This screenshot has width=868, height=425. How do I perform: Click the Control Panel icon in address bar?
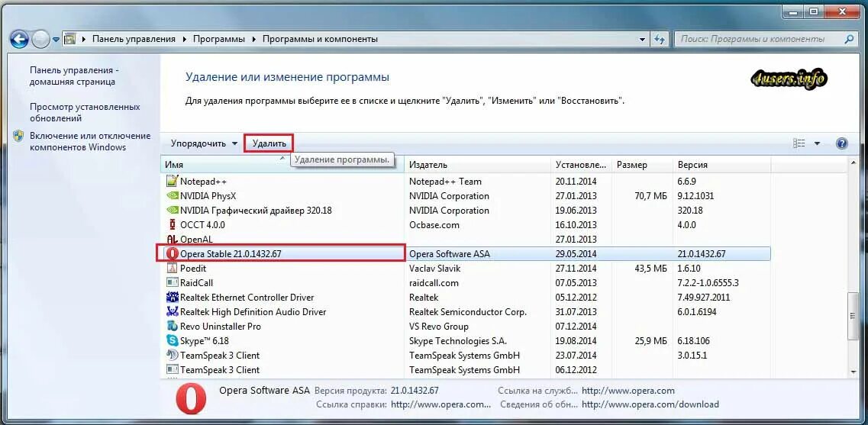tap(69, 39)
